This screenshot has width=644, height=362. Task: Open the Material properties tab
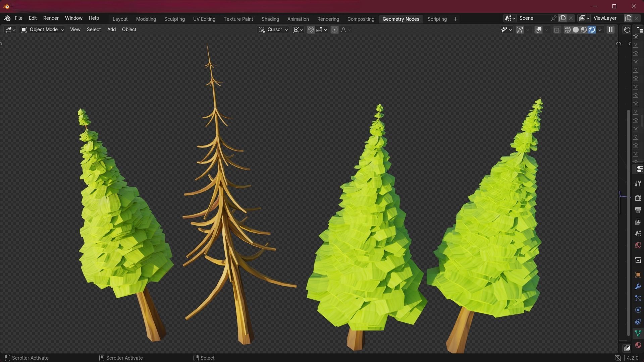[x=638, y=345]
